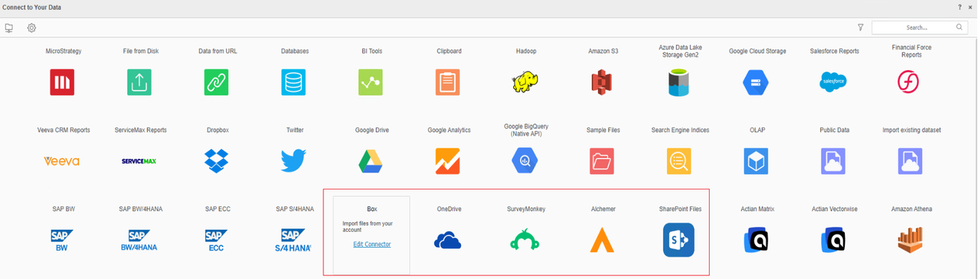Click the Edit Connector link for Box
The height and width of the screenshot is (279, 980).
[x=372, y=245]
